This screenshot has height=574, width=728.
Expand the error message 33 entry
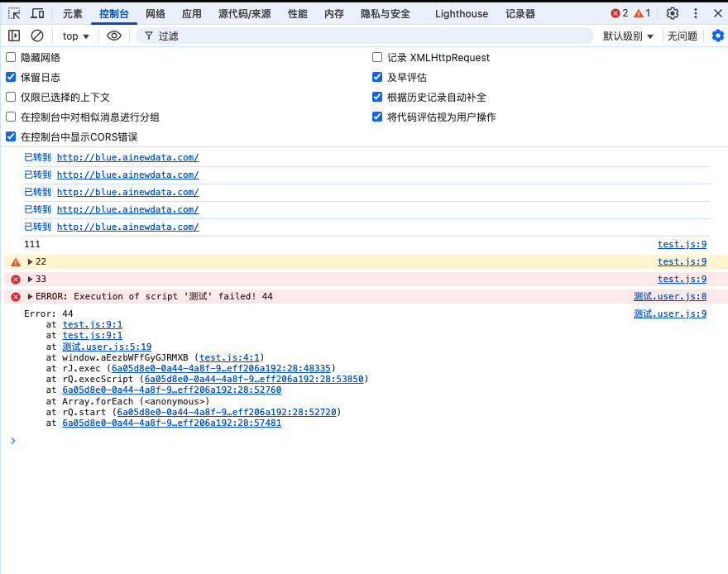31,280
